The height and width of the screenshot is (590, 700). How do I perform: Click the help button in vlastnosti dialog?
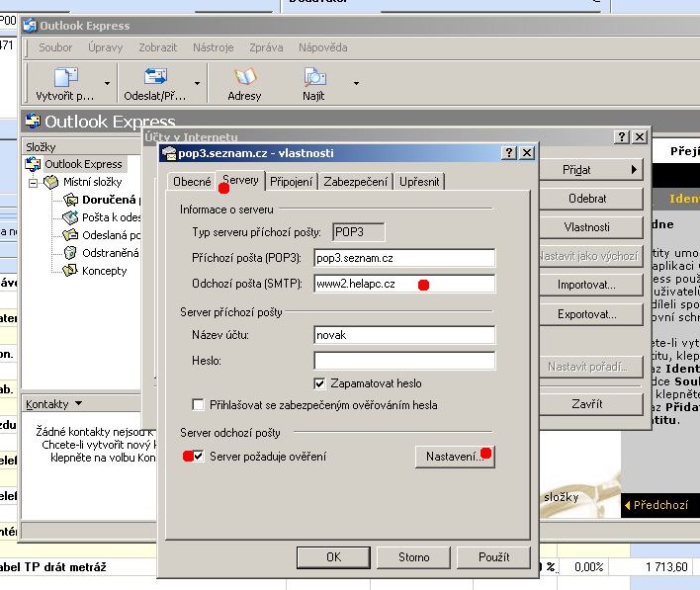coord(509,153)
